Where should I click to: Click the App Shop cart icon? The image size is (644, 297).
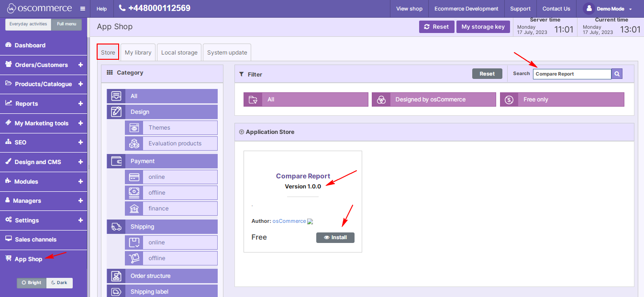point(8,259)
